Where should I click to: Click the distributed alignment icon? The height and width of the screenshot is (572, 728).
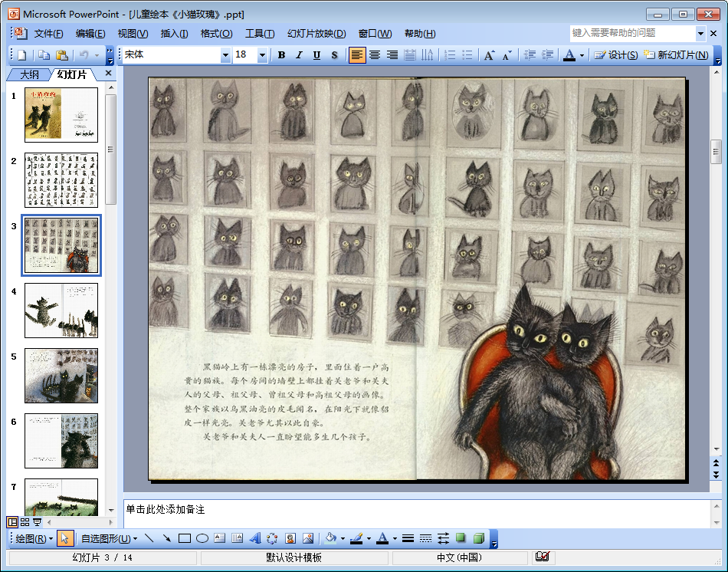pyautogui.click(x=409, y=55)
